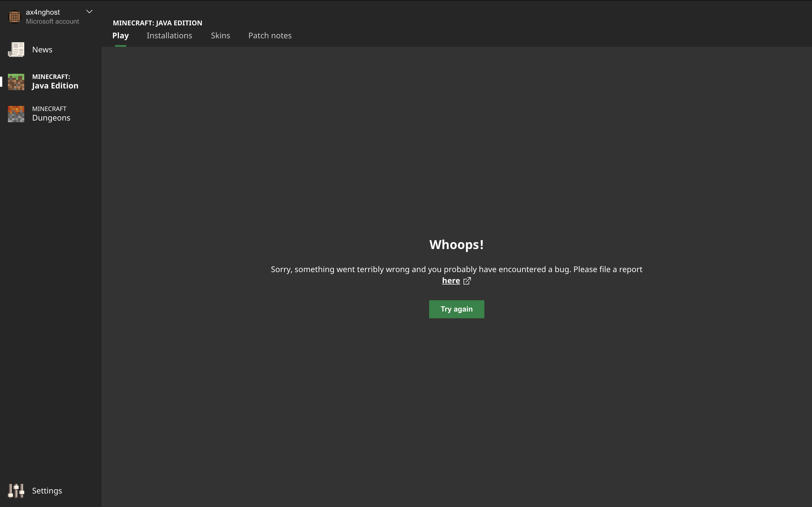
Task: Click the Settings sliders icon
Action: tap(16, 491)
